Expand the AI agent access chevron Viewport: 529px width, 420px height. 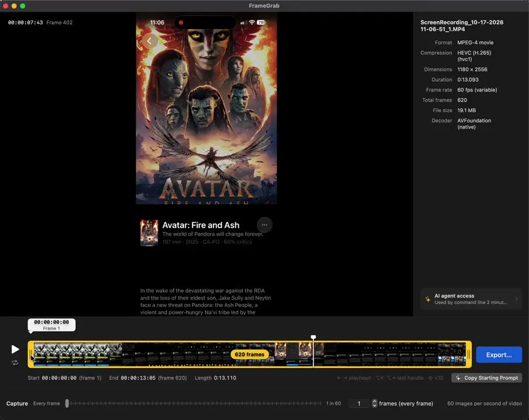(x=516, y=299)
